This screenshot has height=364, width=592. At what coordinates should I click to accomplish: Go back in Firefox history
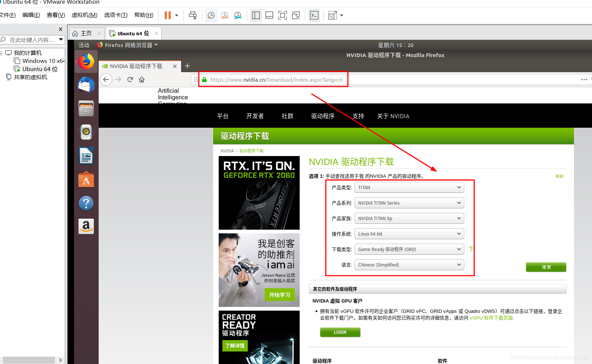point(106,79)
